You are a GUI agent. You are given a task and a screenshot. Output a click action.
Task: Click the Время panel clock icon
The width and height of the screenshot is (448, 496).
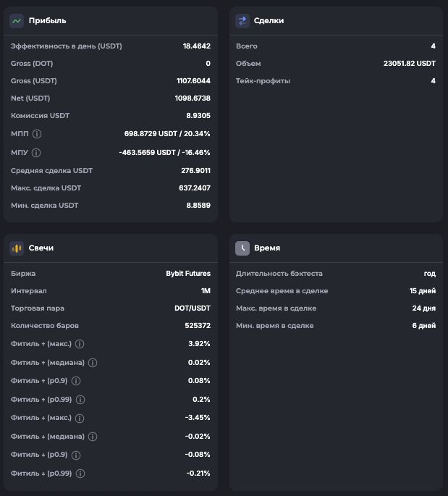242,248
